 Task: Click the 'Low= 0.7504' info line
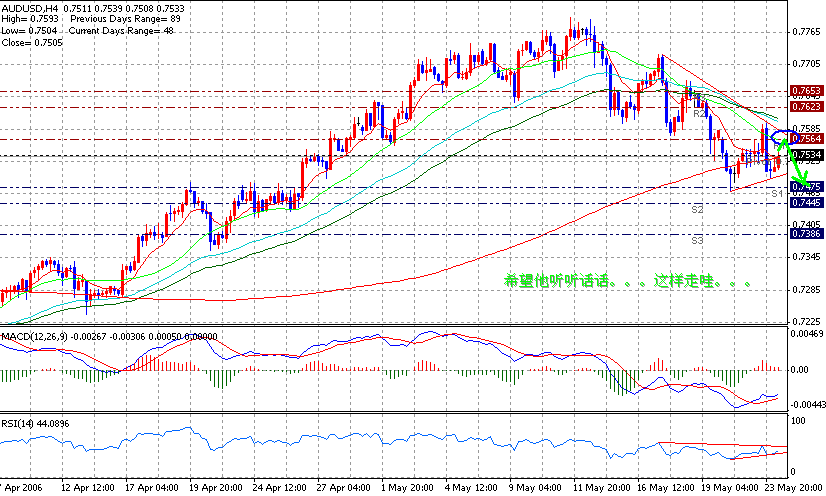pos(29,31)
